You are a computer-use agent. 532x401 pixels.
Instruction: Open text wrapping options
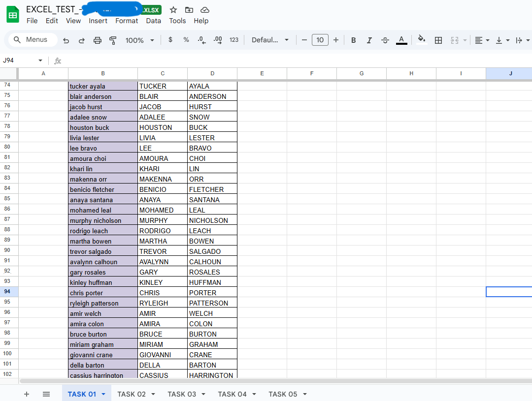coord(523,40)
